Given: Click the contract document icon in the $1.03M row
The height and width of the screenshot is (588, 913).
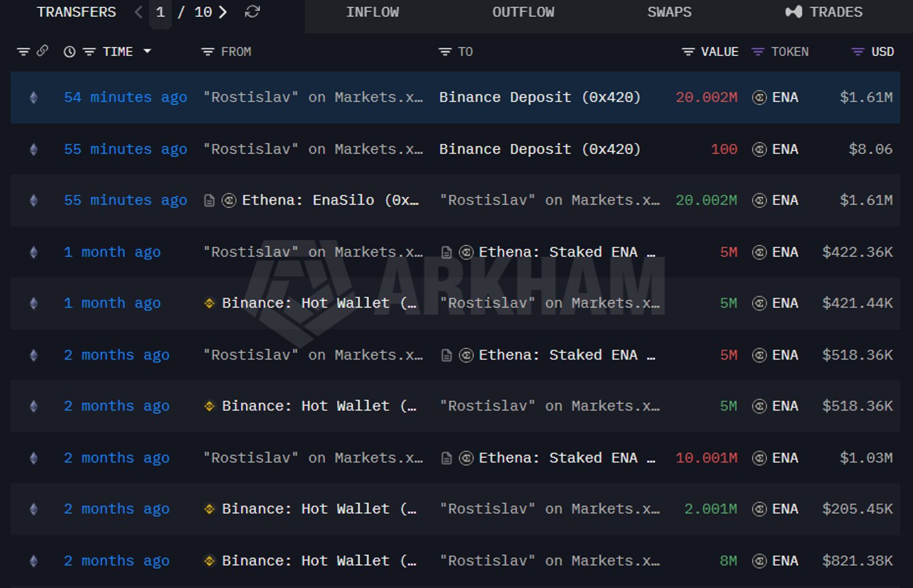Looking at the screenshot, I should (x=447, y=459).
